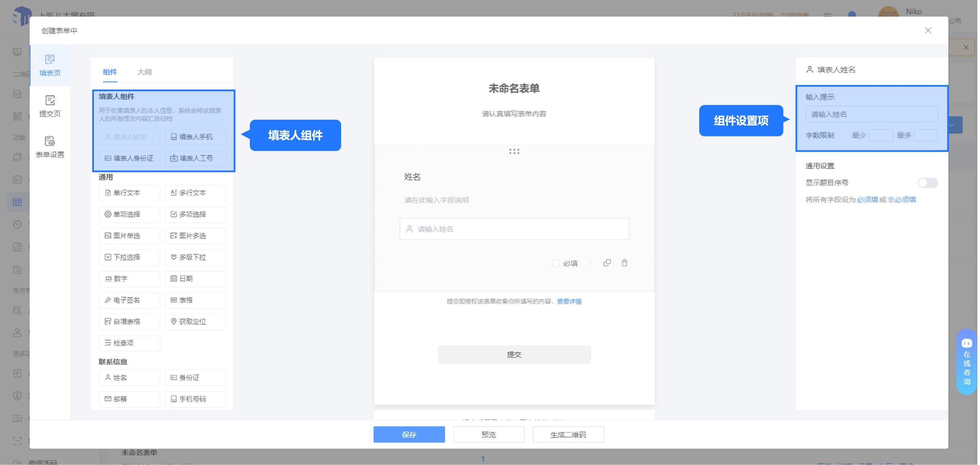Edit the 请认真填写表单内容 description
Screen dimensions: 980x465
coord(515,114)
